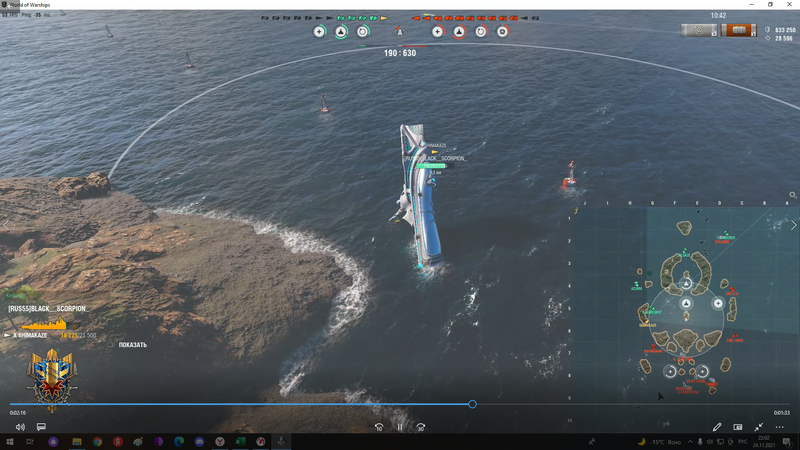
Task: Minimize the video player window
Action: point(751,5)
